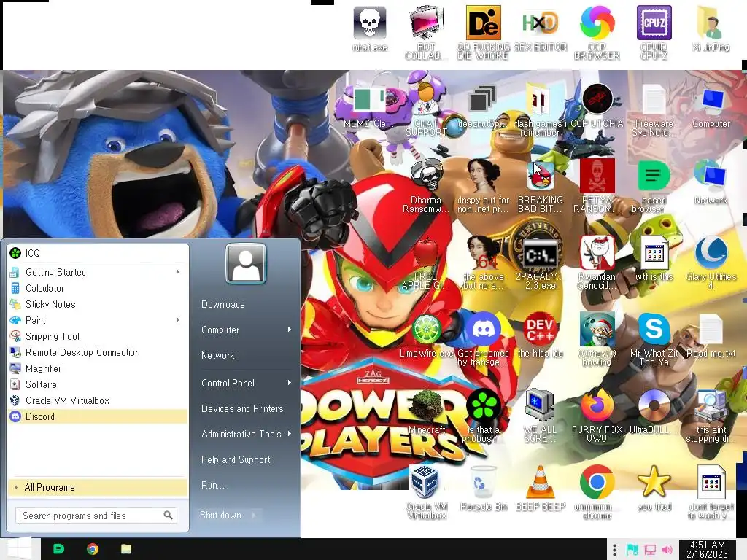
Task: Open the SEX EDITOR HxD icon
Action: 541,24
